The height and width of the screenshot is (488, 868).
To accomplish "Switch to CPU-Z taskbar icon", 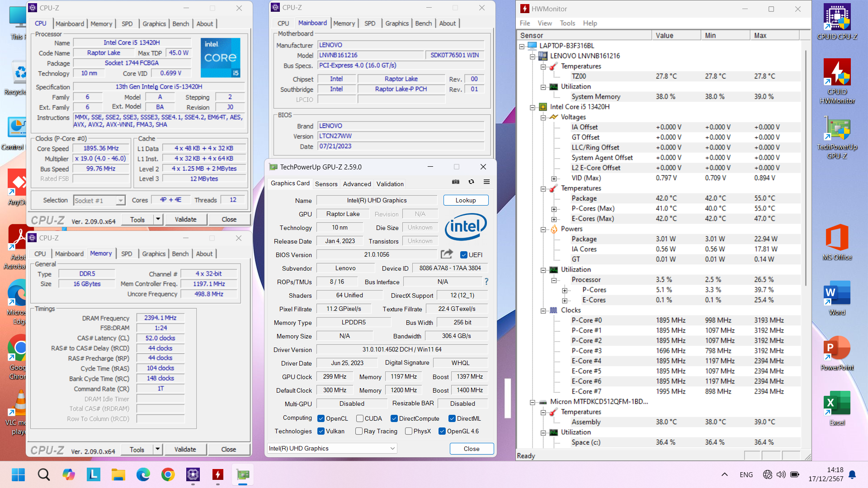I will 193,474.
